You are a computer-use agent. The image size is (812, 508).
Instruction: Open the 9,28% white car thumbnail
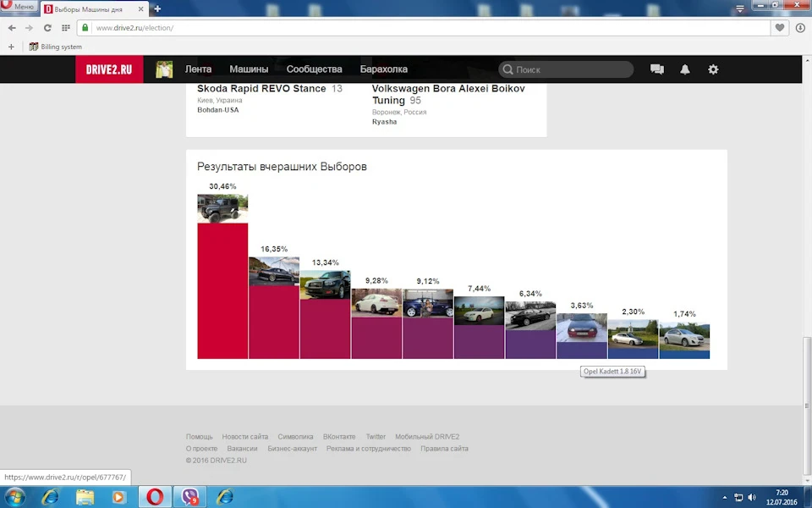click(376, 303)
